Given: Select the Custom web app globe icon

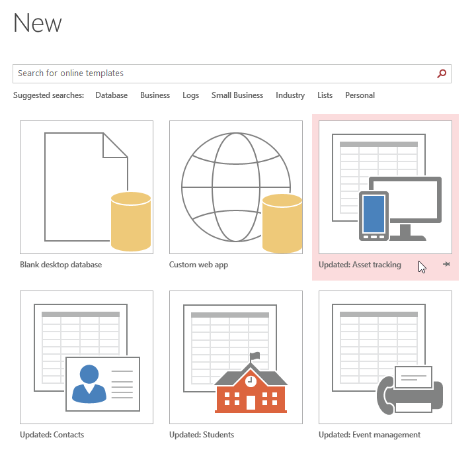Looking at the screenshot, I should (x=236, y=187).
